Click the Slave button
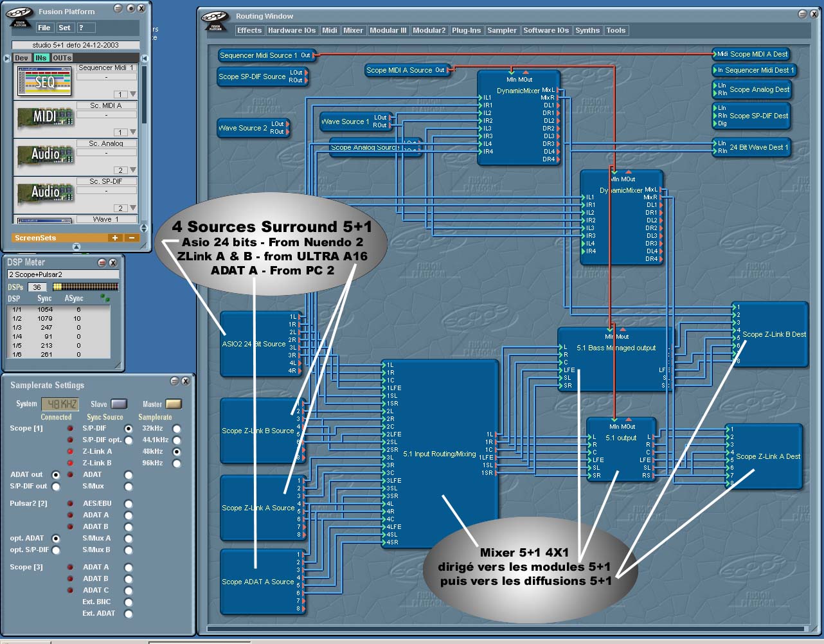The width and height of the screenshot is (824, 644). tap(119, 404)
